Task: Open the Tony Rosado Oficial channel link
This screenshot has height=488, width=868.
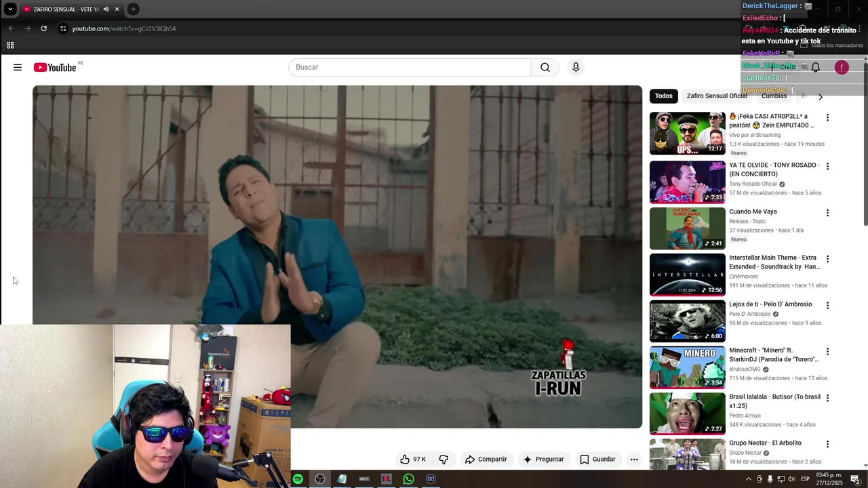Action: click(x=753, y=184)
